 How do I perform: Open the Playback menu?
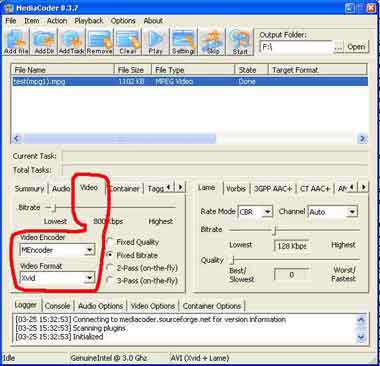pos(89,21)
